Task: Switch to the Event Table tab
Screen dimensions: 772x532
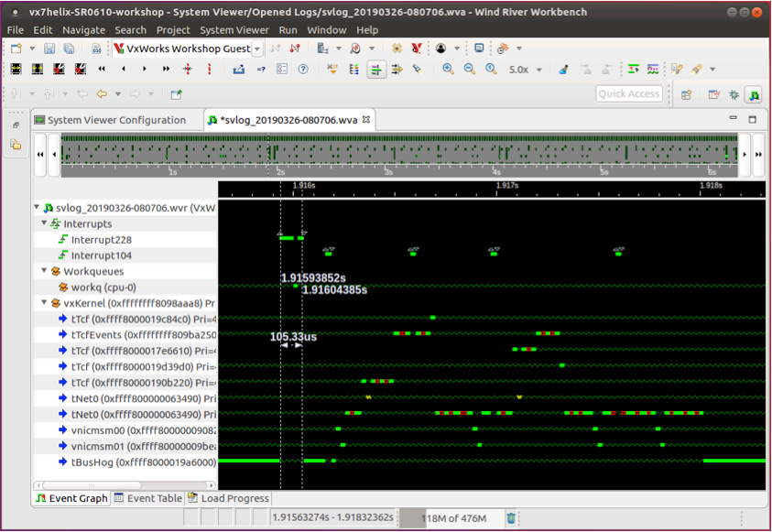Action: tap(148, 498)
